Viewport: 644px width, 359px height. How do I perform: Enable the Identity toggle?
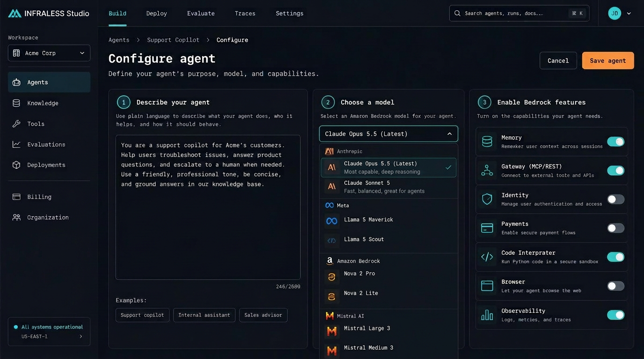pos(615,200)
